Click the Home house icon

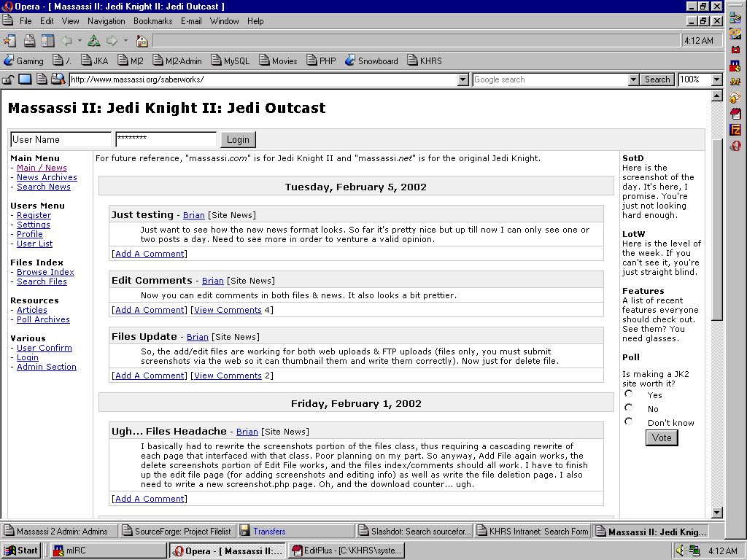[x=142, y=41]
